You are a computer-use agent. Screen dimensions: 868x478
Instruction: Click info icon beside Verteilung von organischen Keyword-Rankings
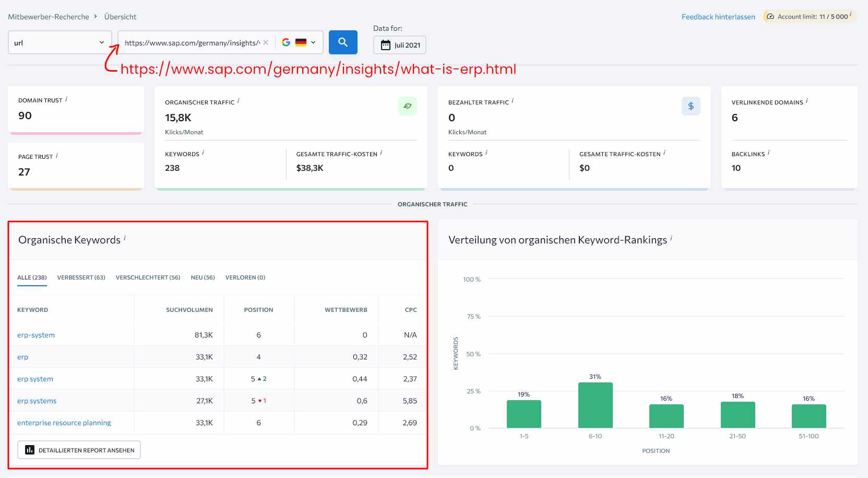point(671,238)
